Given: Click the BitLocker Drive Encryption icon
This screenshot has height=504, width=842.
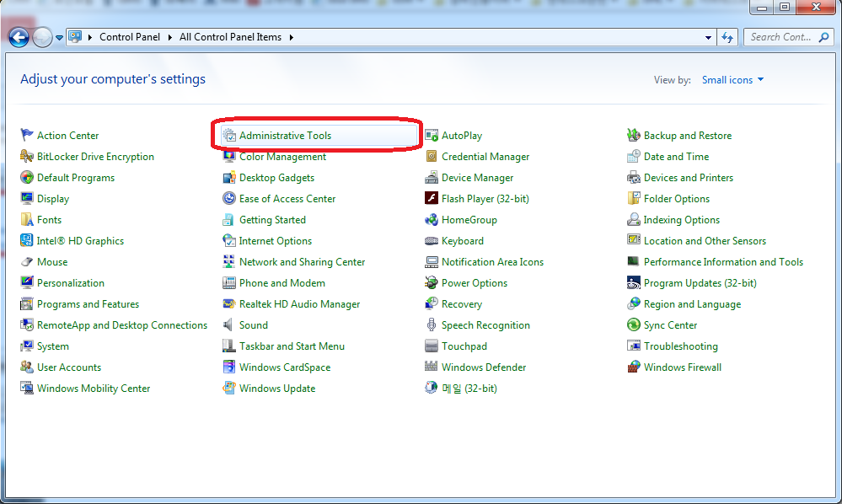Looking at the screenshot, I should tap(27, 156).
